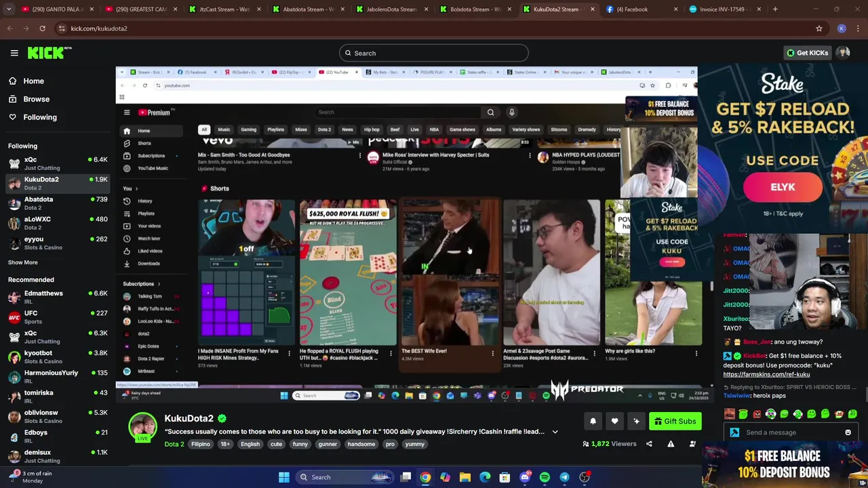868x488 pixels.
Task: Open UFC recommended channel
Action: [57, 317]
